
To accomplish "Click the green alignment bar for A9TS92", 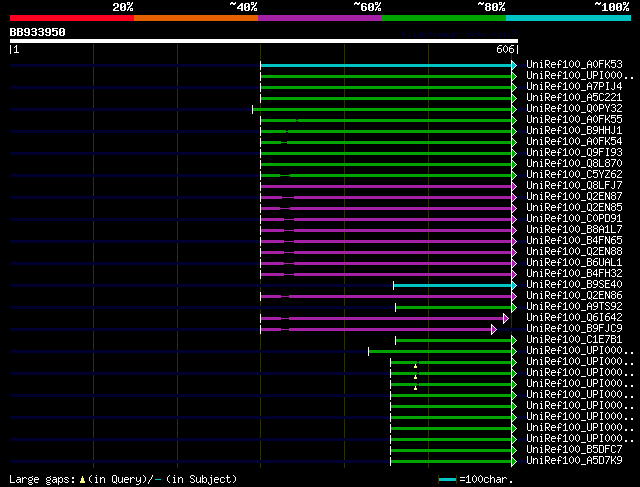I will pos(453,307).
